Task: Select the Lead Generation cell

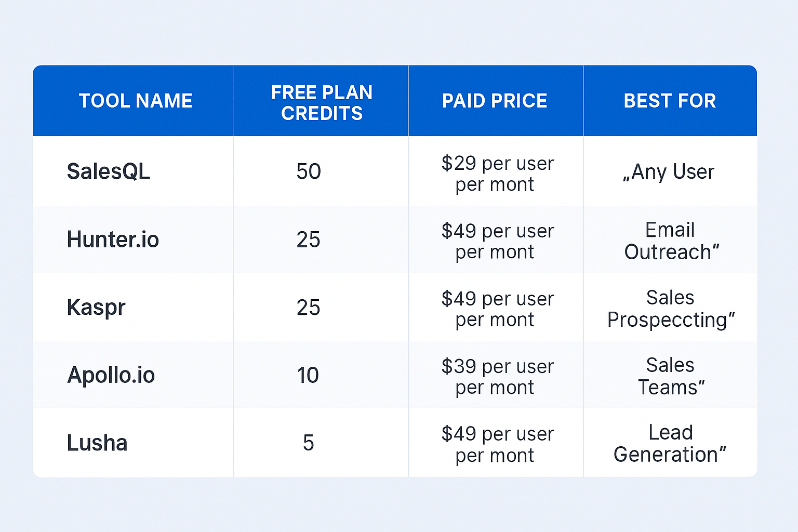Action: click(670, 444)
